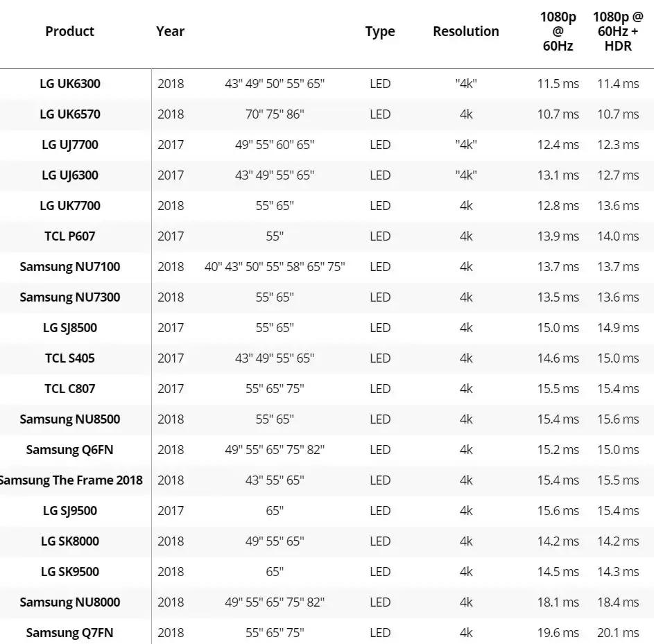654x644 pixels.
Task: Open the LG UK6570 product page
Action: click(x=69, y=114)
